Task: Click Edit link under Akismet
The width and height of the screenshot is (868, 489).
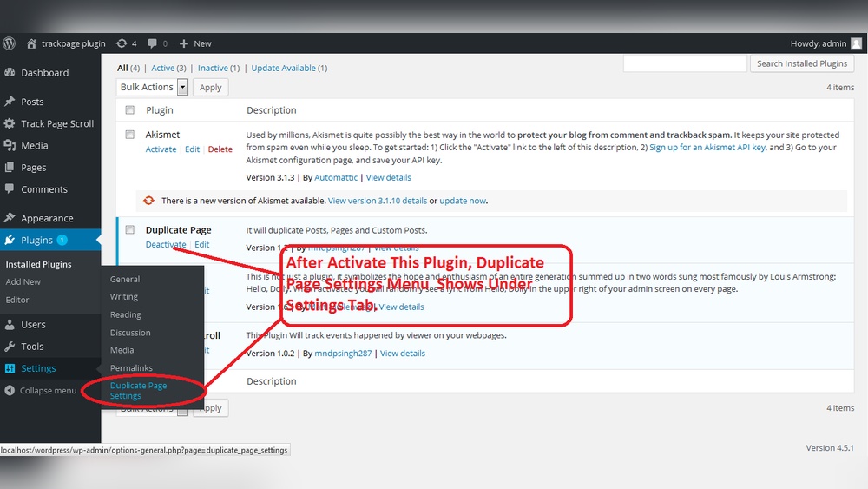Action: (192, 149)
